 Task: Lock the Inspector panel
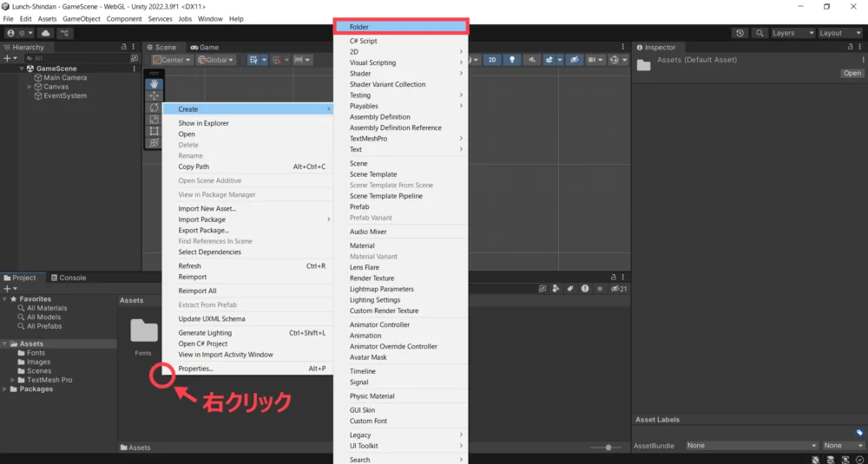[852, 47]
